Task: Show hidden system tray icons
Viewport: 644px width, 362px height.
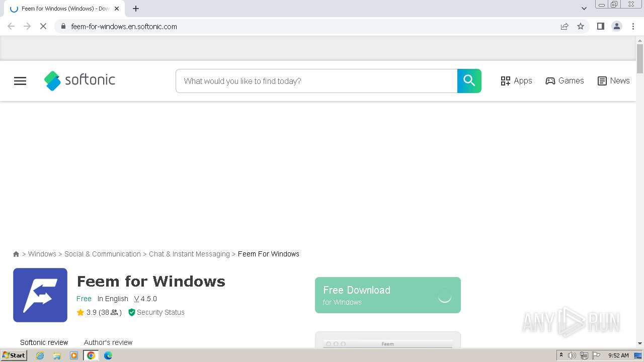Action: (x=561, y=355)
